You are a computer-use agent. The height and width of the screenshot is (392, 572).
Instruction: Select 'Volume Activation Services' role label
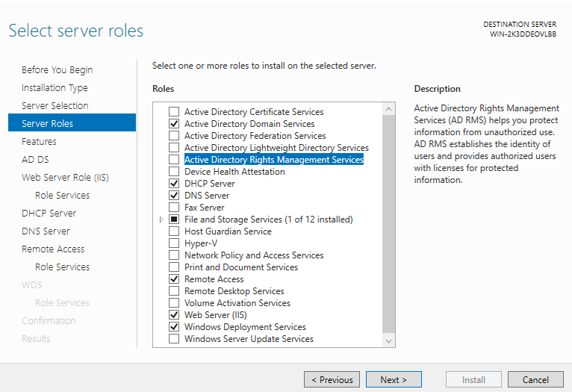pyautogui.click(x=237, y=303)
